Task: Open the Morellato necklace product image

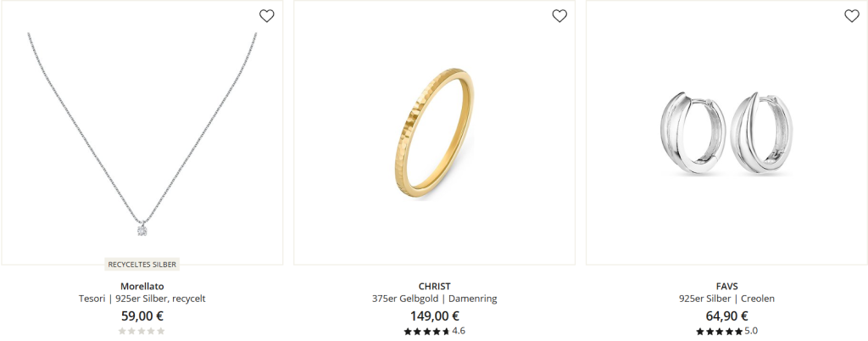Action: click(x=142, y=133)
